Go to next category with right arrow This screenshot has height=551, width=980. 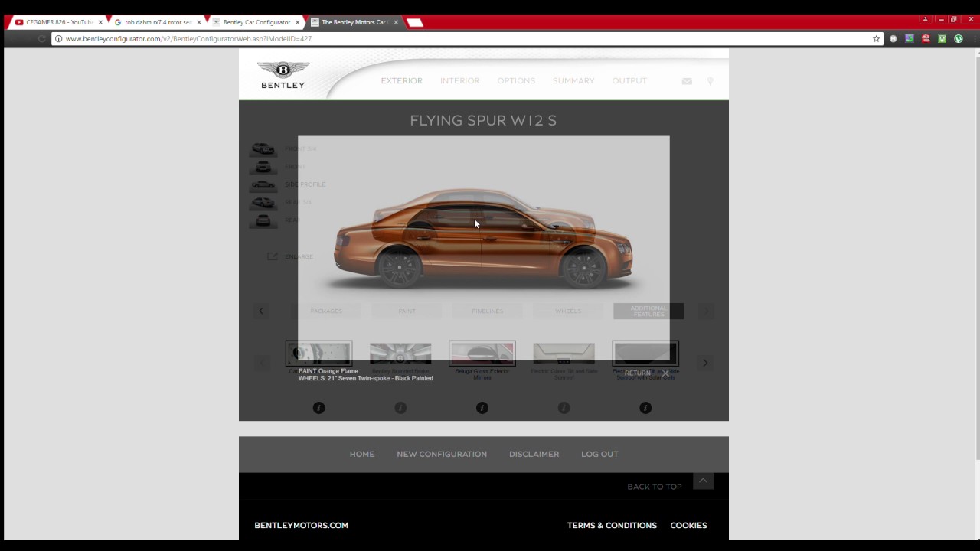pos(706,311)
